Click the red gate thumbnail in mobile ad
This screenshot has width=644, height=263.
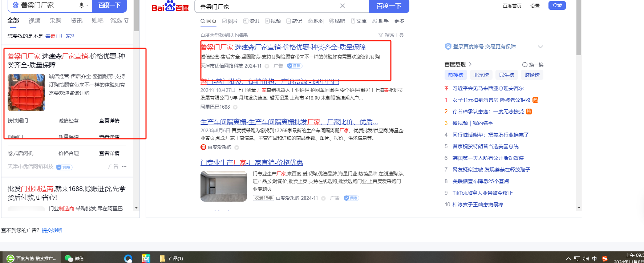[27, 92]
